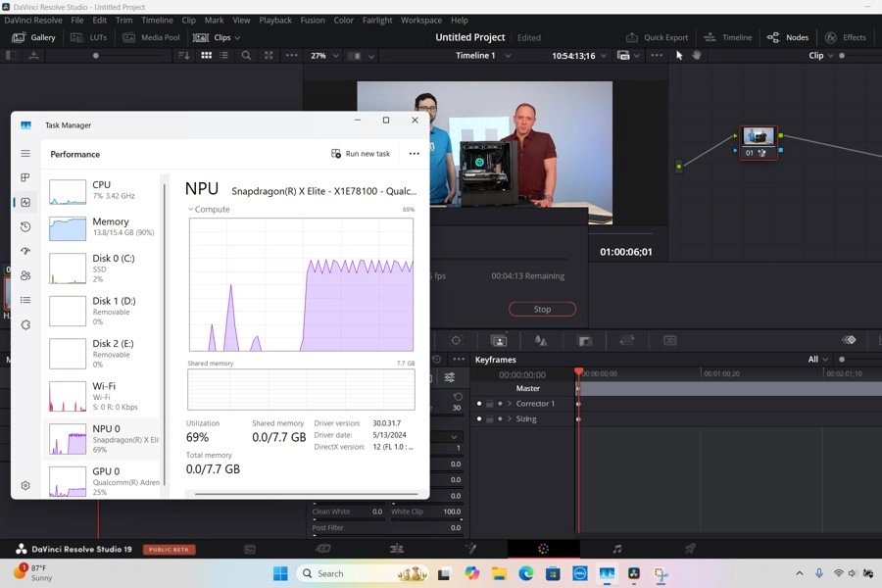Expand the Clips dropdown arrow
The height and width of the screenshot is (588, 882).
pyautogui.click(x=237, y=37)
